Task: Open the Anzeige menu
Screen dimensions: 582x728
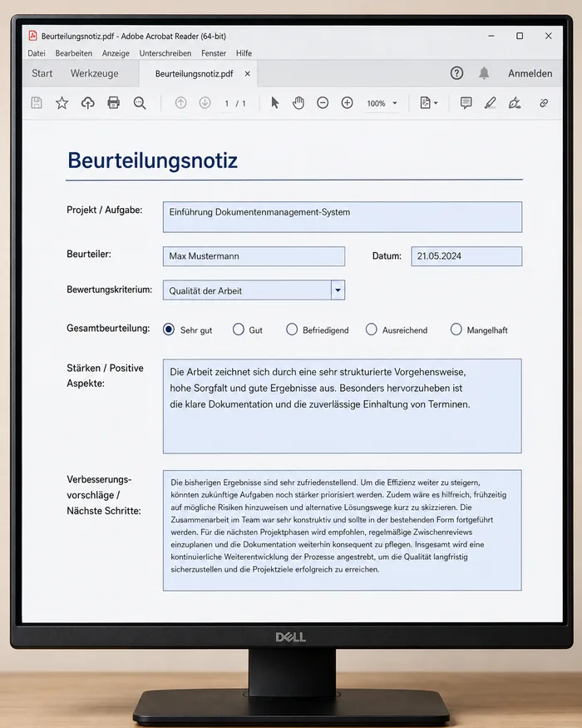Action: click(x=116, y=53)
